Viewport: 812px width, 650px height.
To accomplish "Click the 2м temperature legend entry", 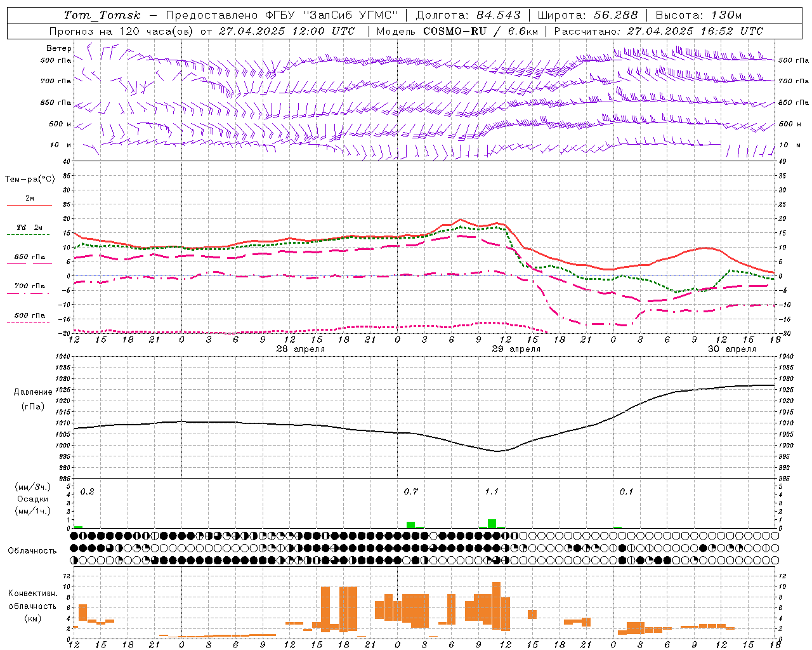I will [30, 199].
